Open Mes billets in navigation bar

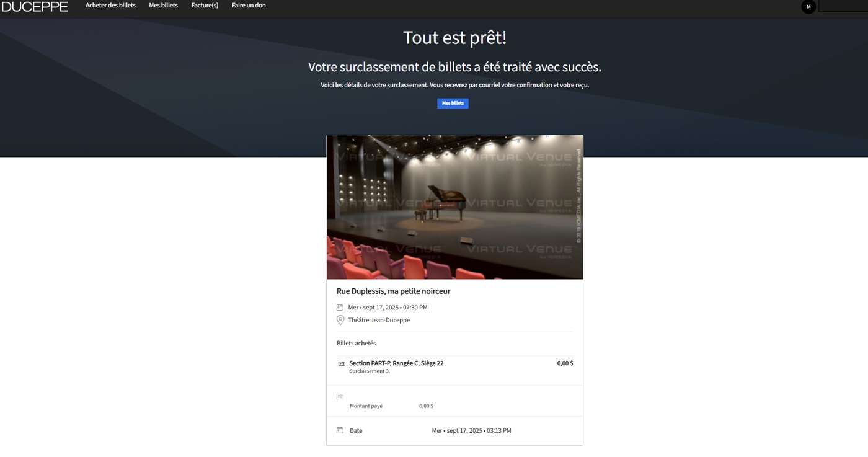click(163, 6)
